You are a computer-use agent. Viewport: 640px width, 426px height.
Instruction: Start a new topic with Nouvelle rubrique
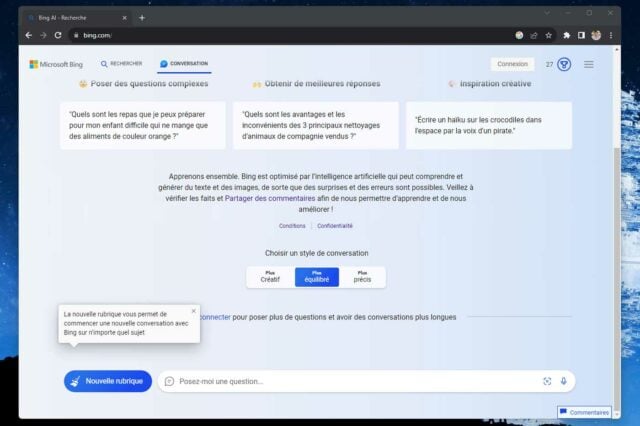[x=108, y=381]
